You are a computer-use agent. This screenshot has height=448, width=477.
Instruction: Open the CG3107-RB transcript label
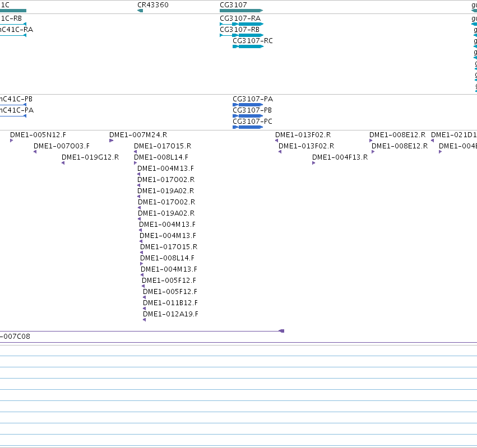[240, 30]
